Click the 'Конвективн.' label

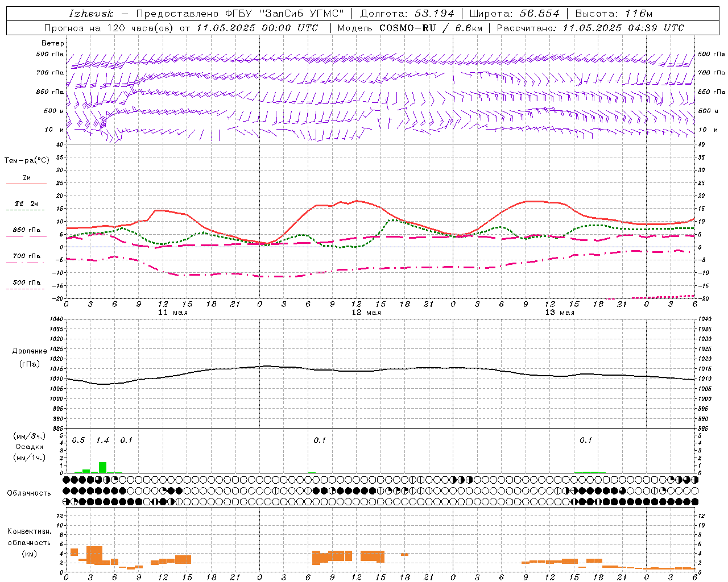(x=30, y=531)
